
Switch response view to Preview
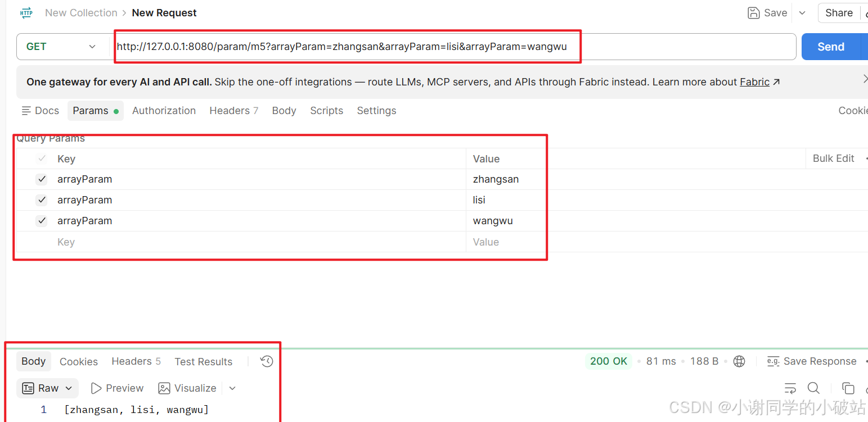pos(117,388)
